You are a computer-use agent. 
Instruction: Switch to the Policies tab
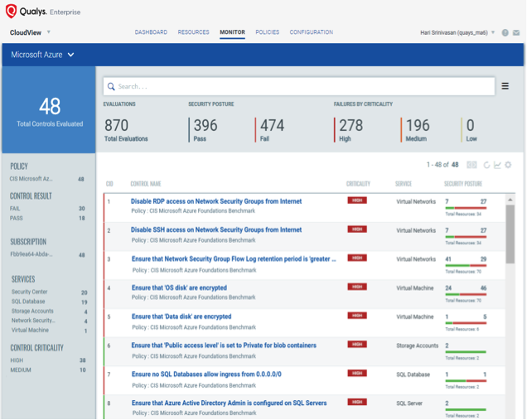267,32
